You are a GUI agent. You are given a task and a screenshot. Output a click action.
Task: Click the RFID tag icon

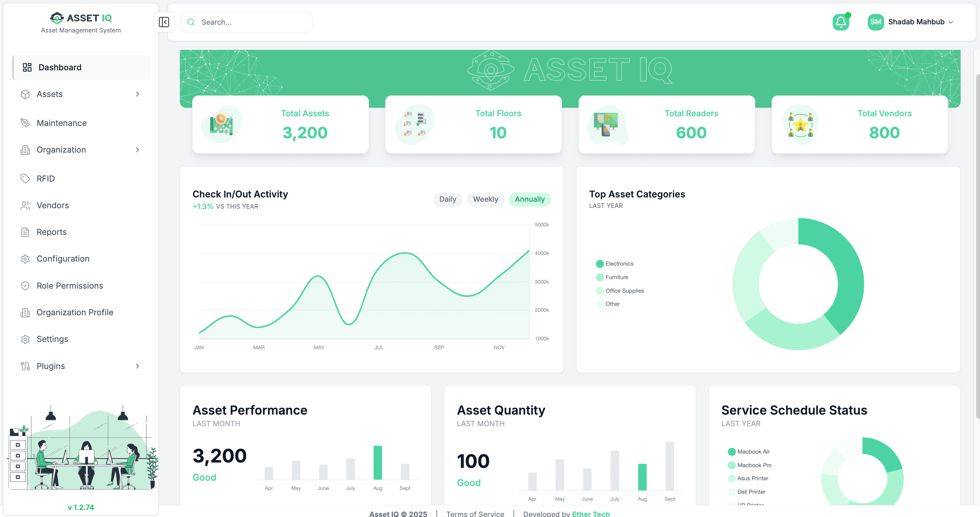point(25,178)
